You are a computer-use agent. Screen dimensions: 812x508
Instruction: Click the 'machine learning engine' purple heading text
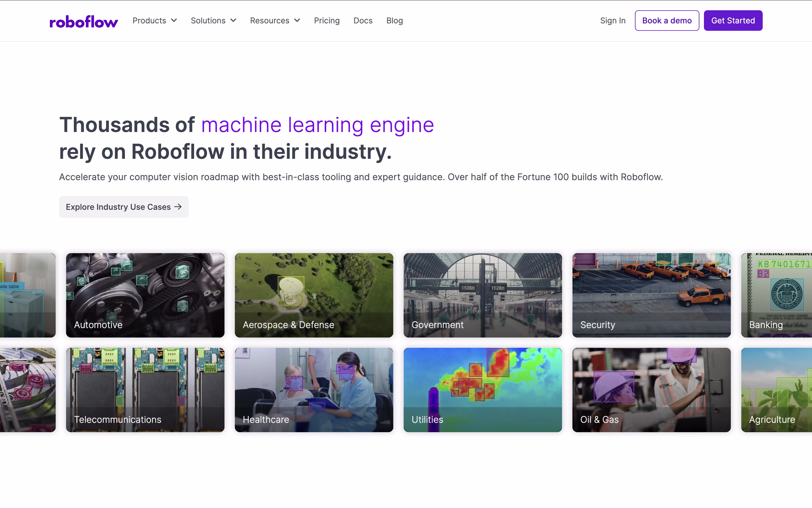pyautogui.click(x=318, y=125)
